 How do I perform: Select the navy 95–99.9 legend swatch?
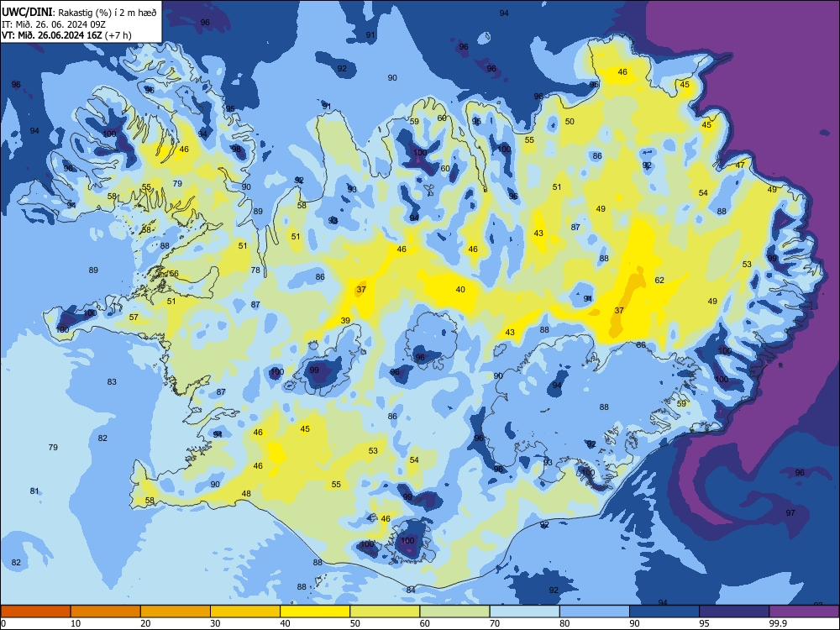tap(734, 612)
